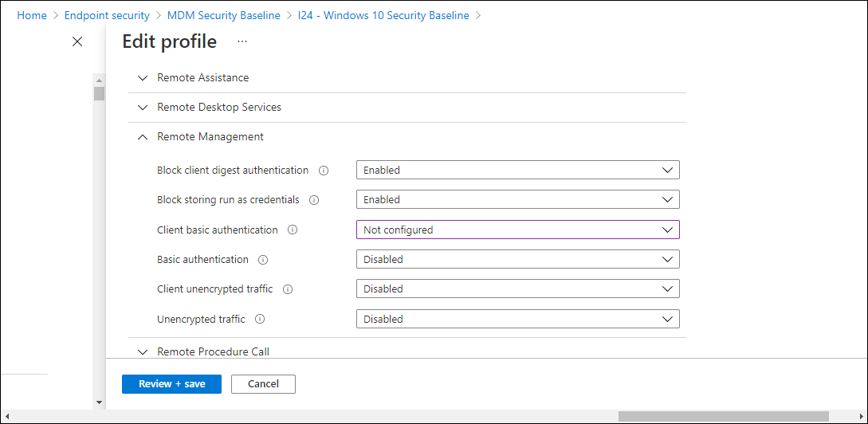The height and width of the screenshot is (424, 868).
Task: Click info icon beside Block client digest authentication
Action: (324, 171)
